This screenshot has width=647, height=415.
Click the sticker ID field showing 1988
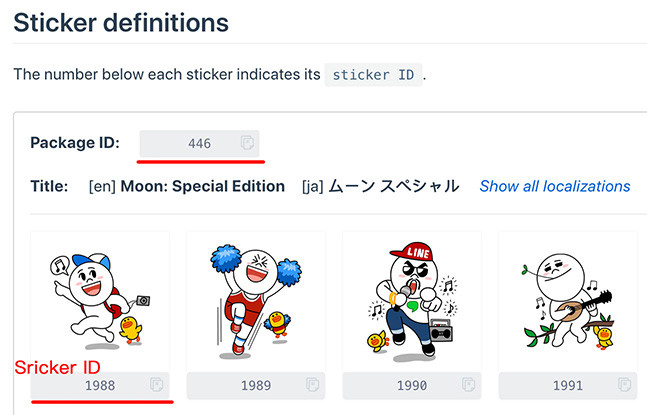point(100,385)
